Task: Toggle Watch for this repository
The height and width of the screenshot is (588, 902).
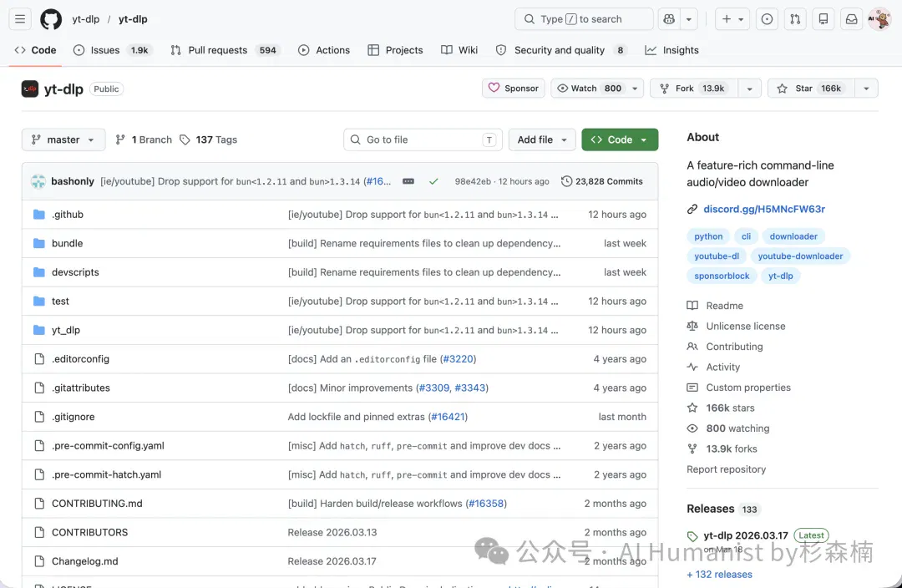Action: (589, 88)
